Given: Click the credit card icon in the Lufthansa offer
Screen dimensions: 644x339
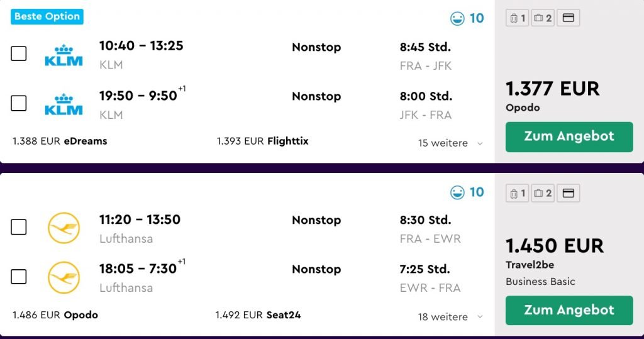Looking at the screenshot, I should point(569,193).
